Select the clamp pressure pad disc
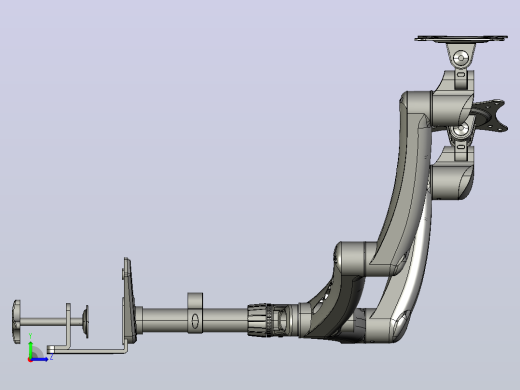This screenshot has width=520, height=390. (x=86, y=321)
